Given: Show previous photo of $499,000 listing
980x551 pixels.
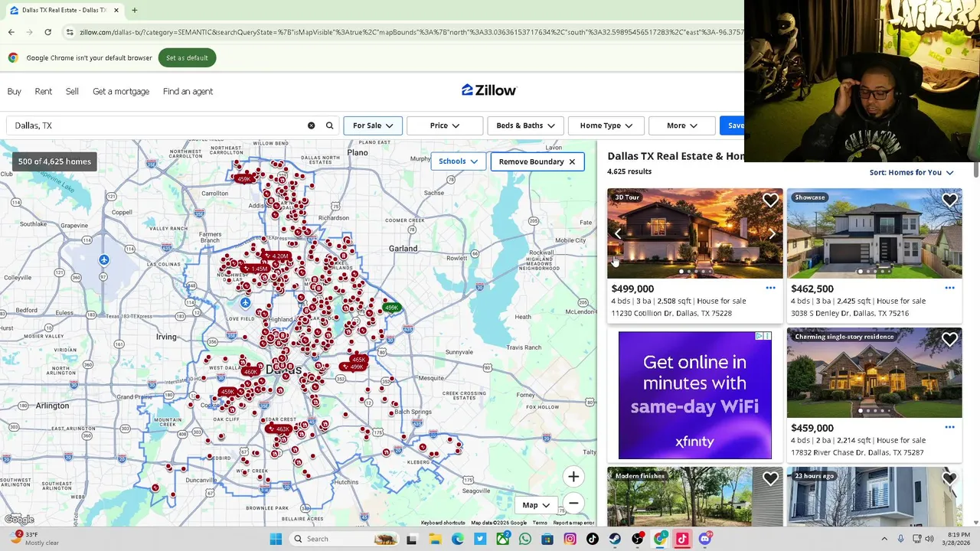Looking at the screenshot, I should click(x=618, y=234).
